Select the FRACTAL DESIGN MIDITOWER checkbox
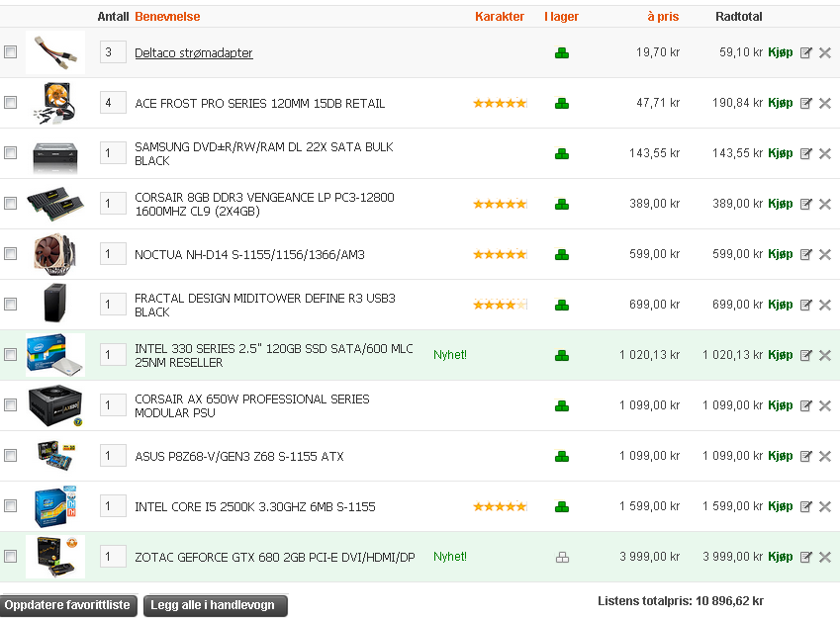Viewport: 840px width, 621px height. tap(10, 305)
